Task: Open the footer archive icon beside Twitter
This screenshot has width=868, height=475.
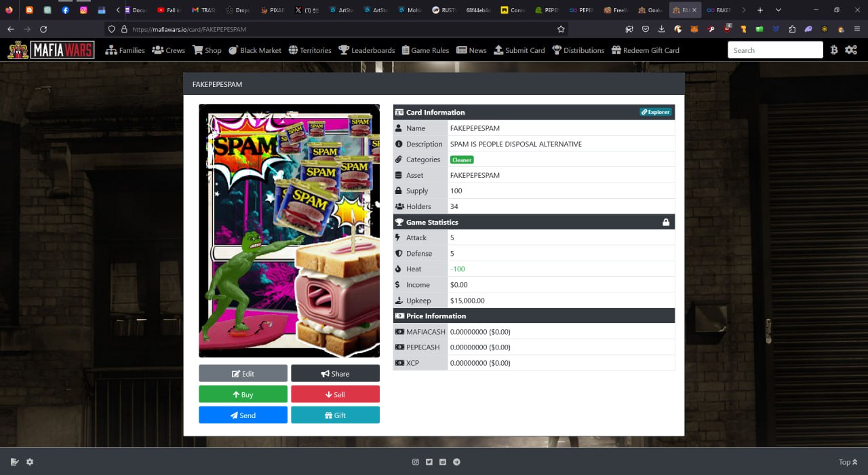Action: (443, 462)
